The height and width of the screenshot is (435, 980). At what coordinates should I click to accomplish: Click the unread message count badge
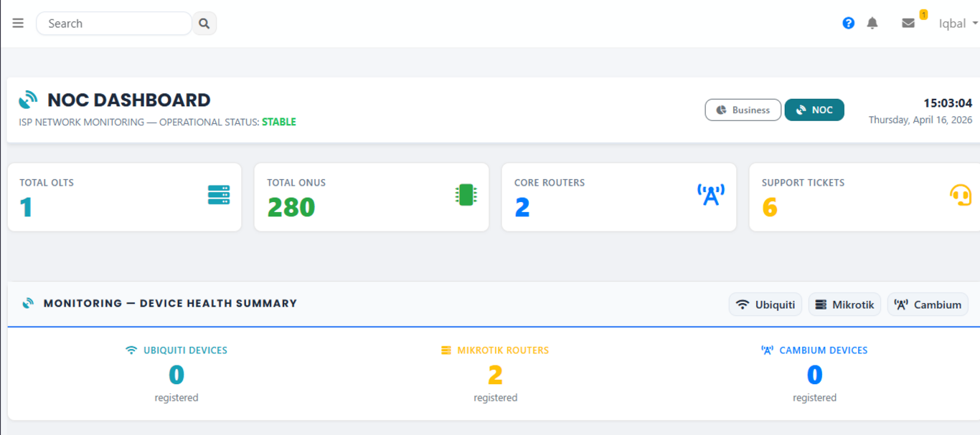point(923,14)
